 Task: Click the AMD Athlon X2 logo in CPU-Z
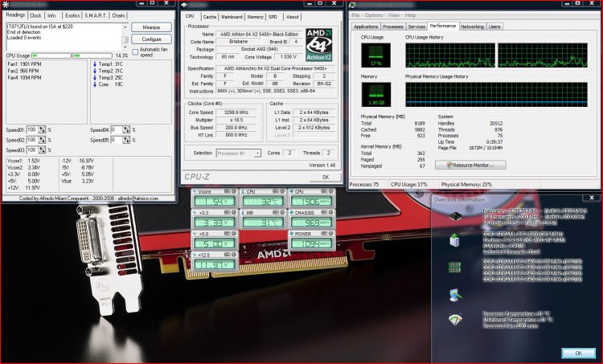pos(319,45)
